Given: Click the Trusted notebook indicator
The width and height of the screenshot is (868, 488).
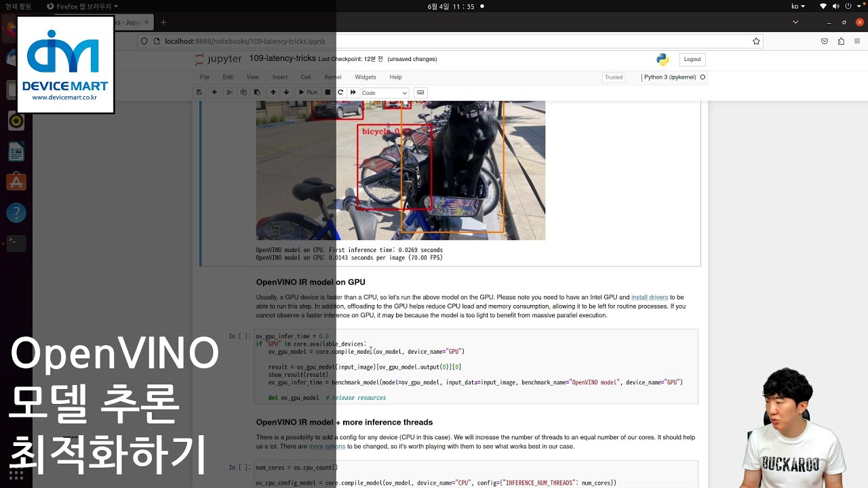Looking at the screenshot, I should click(614, 77).
